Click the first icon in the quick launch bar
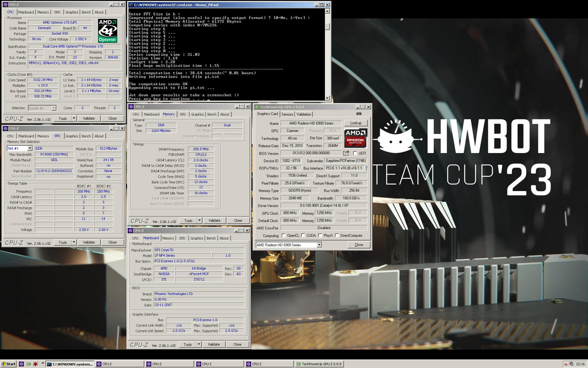 point(21,364)
